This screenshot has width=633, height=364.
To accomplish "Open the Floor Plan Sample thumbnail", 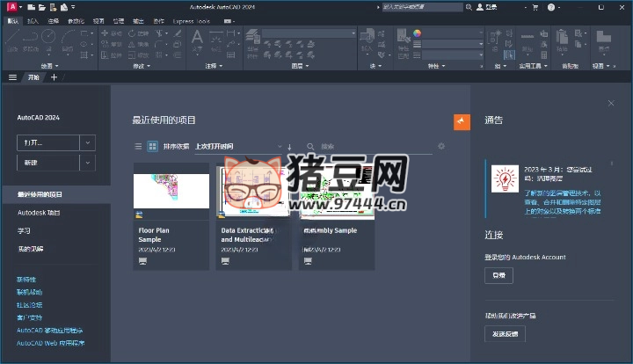I will (x=171, y=191).
